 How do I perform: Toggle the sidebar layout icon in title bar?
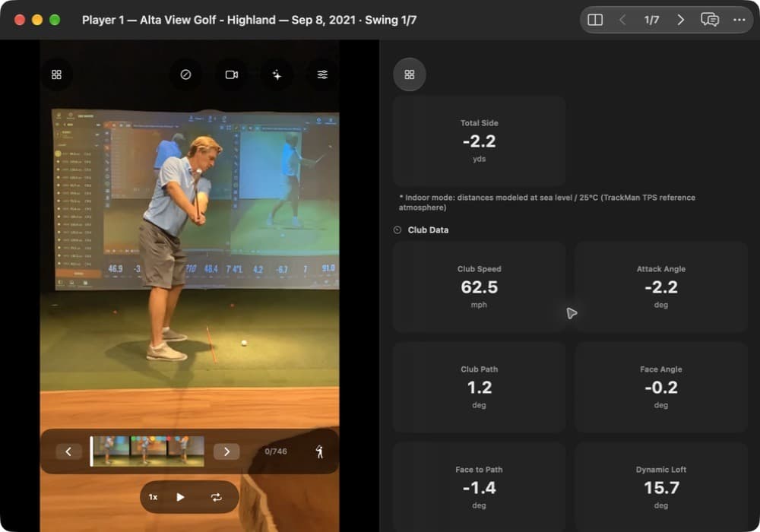[x=595, y=20]
